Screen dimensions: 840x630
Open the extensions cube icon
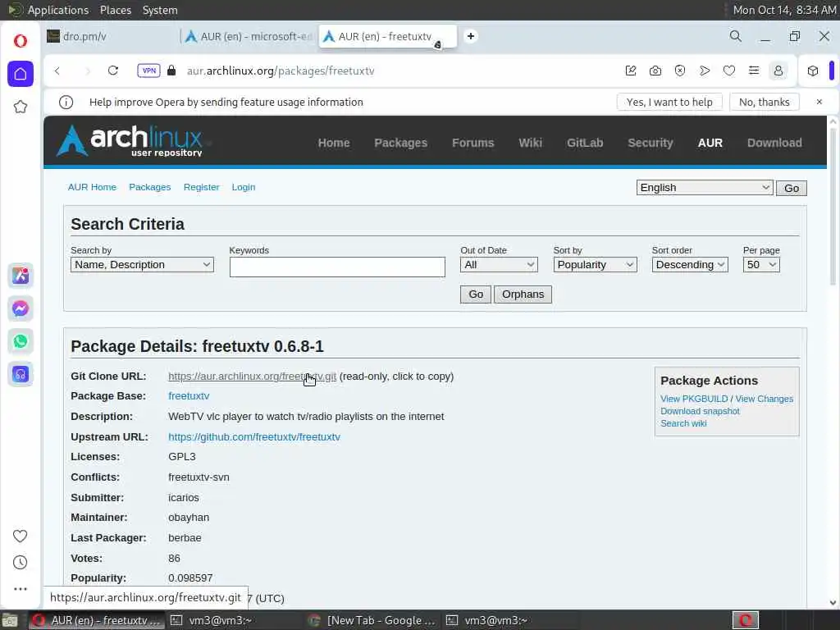[813, 71]
